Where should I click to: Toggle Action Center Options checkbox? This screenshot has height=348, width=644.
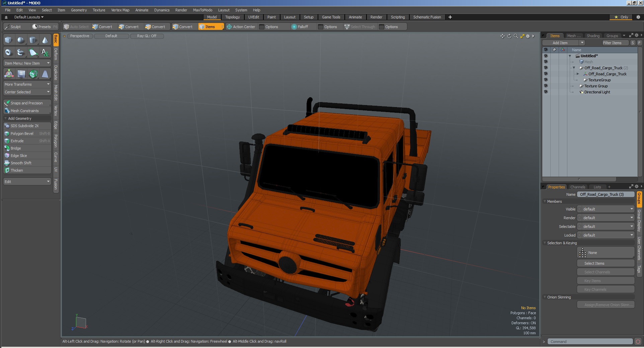pos(262,27)
